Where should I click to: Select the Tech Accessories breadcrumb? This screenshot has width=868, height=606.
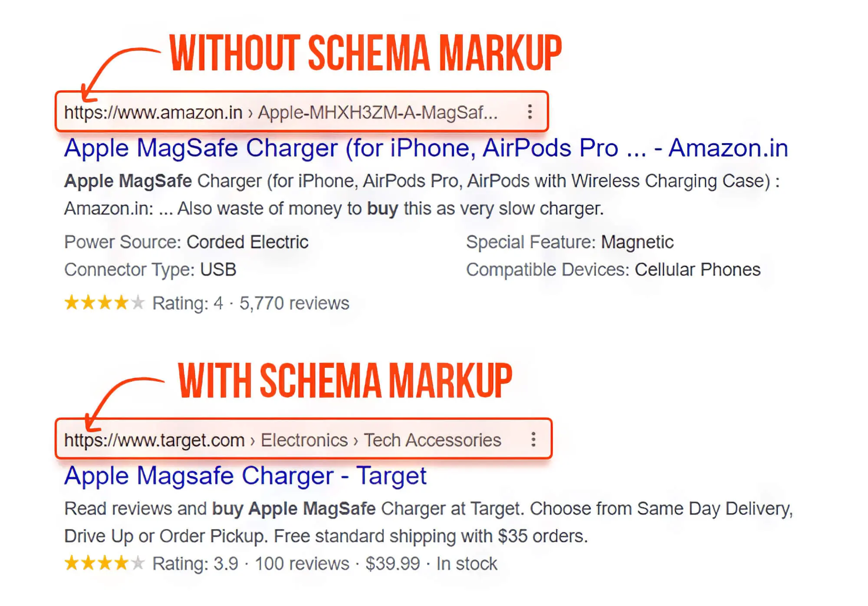(432, 440)
